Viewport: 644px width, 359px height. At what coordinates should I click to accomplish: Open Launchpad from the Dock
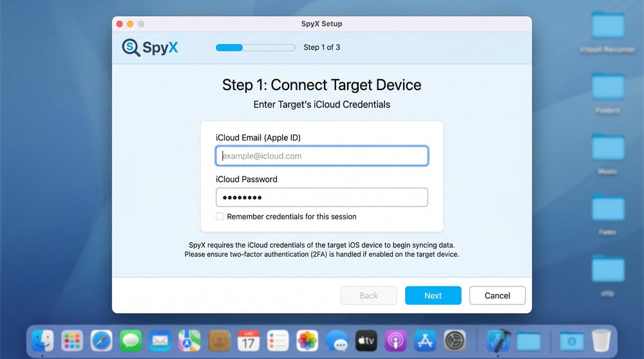(x=72, y=340)
